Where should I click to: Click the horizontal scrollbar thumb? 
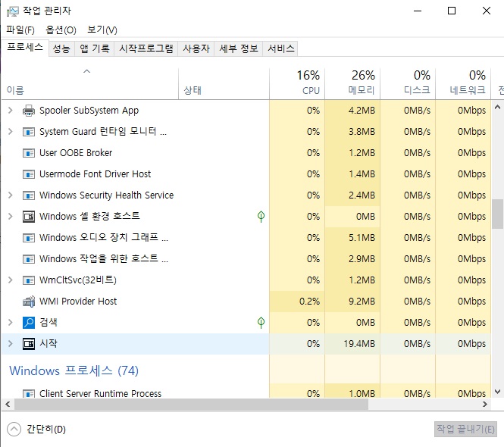coord(191,405)
